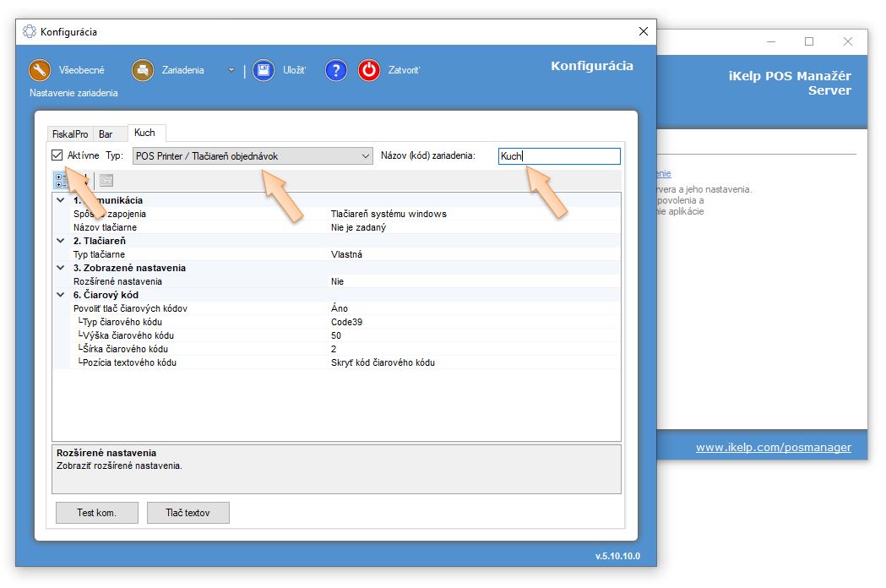Open the www.ikelp.com/posmanager link
Viewport: 886px width, 588px height.
coord(773,448)
